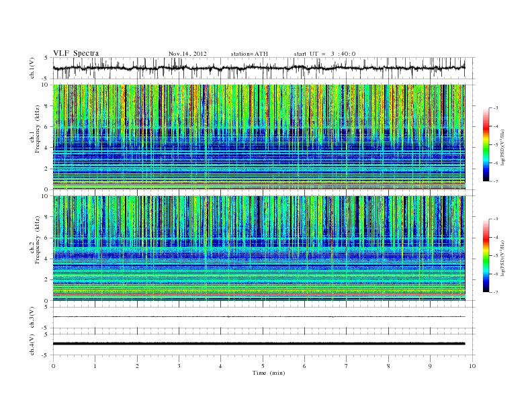Click the 'ch.1(V)' axis label
The width and height of the screenshot is (532, 411).
(x=32, y=68)
